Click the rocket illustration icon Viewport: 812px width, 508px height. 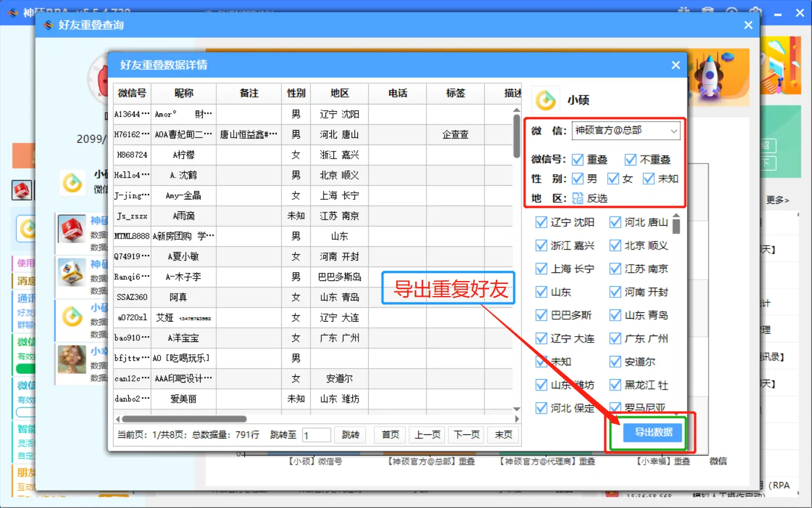click(710, 75)
